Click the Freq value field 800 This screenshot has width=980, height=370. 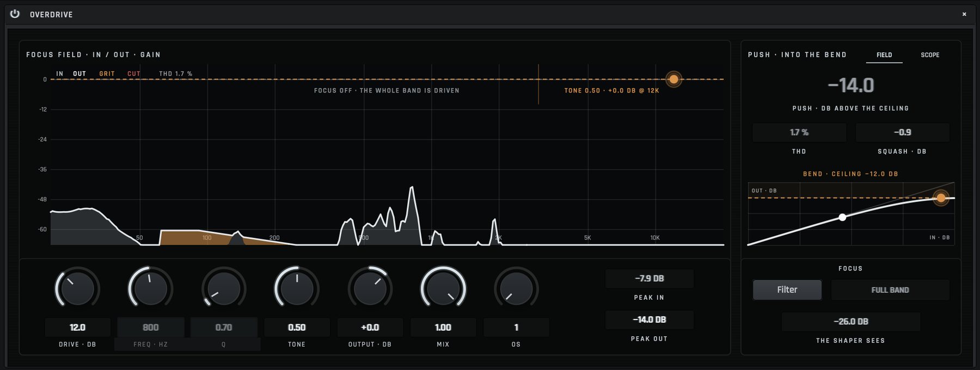coord(151,328)
